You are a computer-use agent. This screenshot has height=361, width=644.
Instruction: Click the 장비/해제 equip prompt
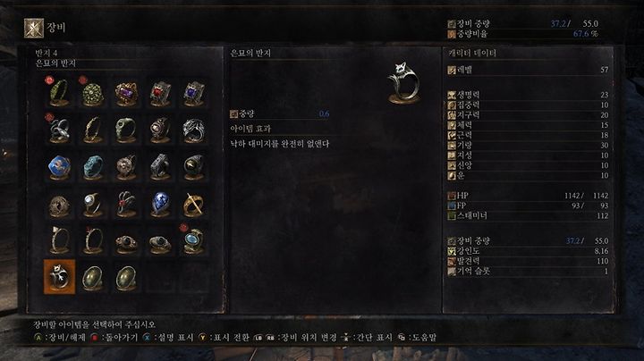tap(61, 338)
